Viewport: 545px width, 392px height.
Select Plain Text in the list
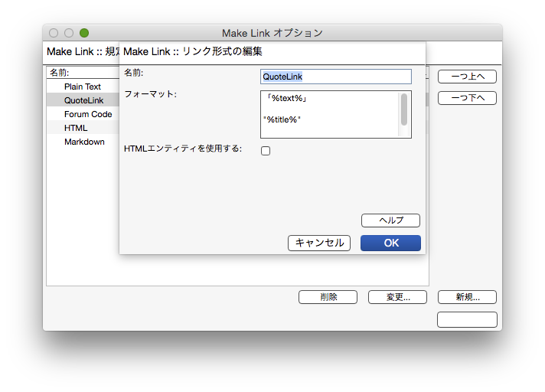83,87
